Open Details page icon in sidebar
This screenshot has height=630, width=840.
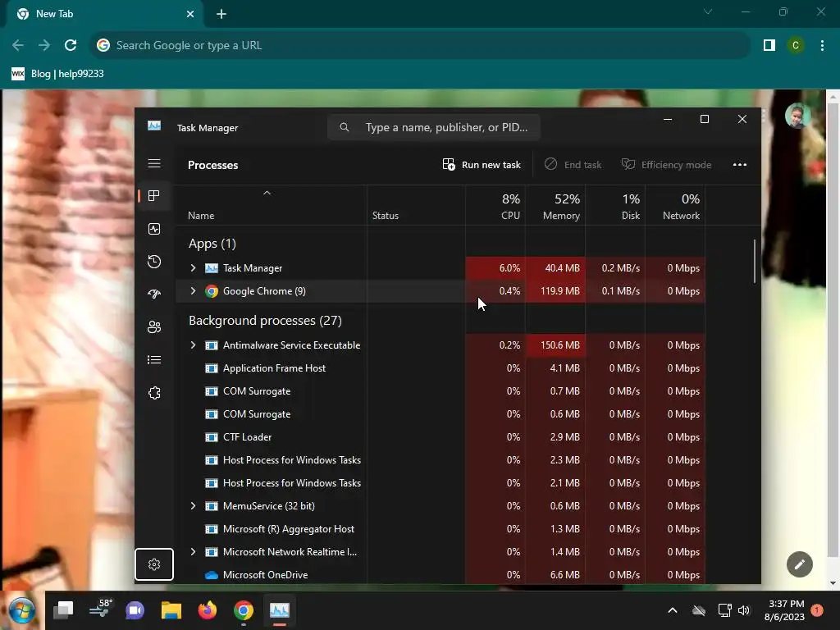(x=154, y=360)
